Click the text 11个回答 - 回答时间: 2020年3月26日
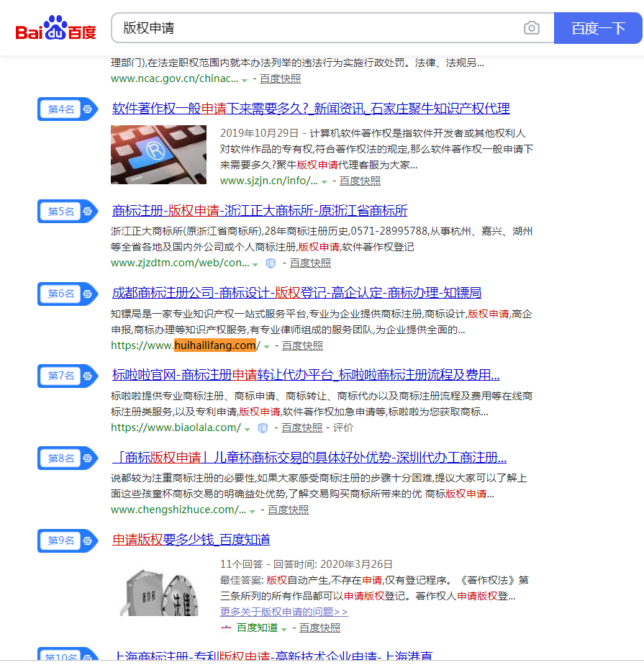Image resolution: width=644 pixels, height=665 pixels. click(306, 564)
